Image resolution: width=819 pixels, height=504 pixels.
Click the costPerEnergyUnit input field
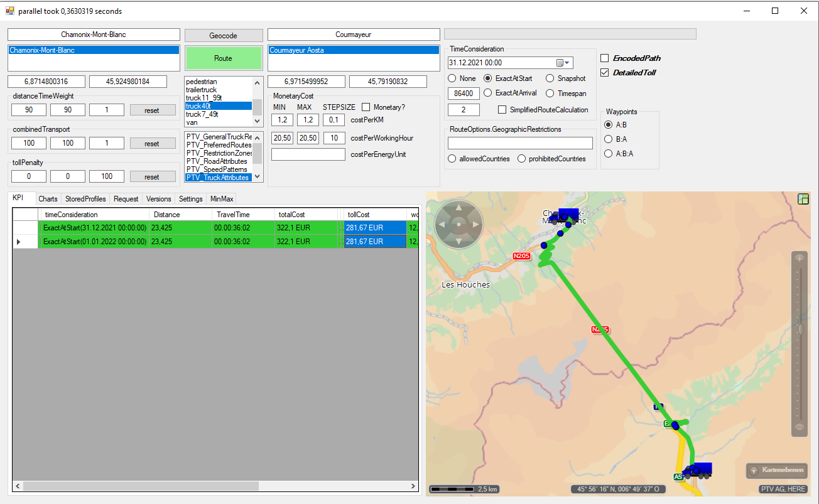pos(308,154)
